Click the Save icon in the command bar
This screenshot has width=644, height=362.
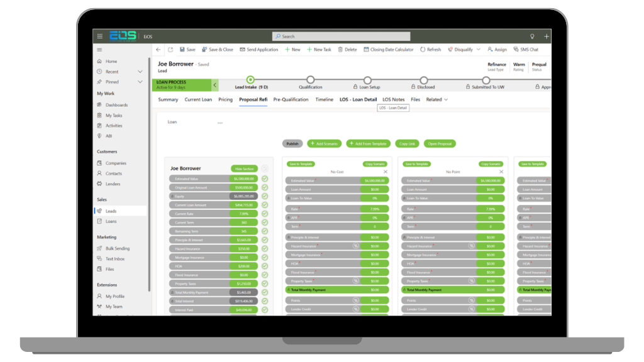(182, 50)
